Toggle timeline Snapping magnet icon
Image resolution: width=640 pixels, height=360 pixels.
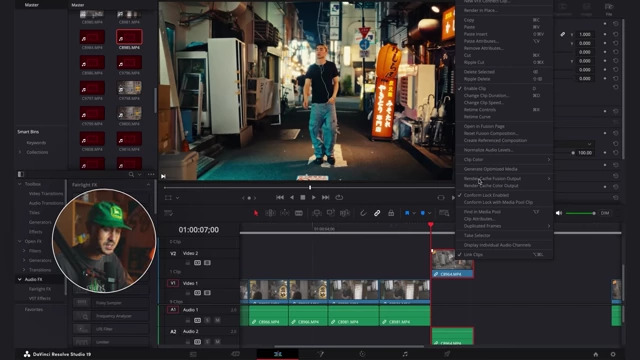coord(363,213)
